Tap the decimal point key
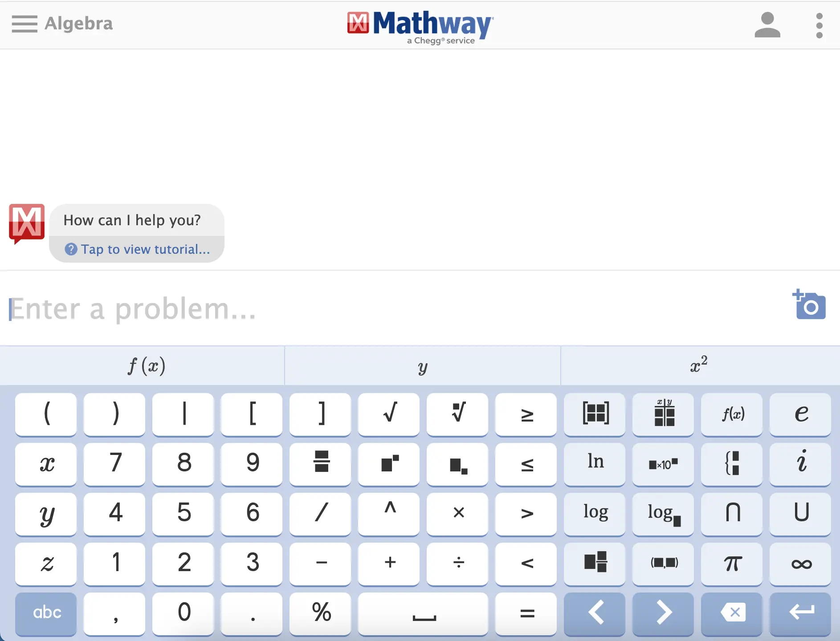Image resolution: width=840 pixels, height=641 pixels. (x=252, y=613)
